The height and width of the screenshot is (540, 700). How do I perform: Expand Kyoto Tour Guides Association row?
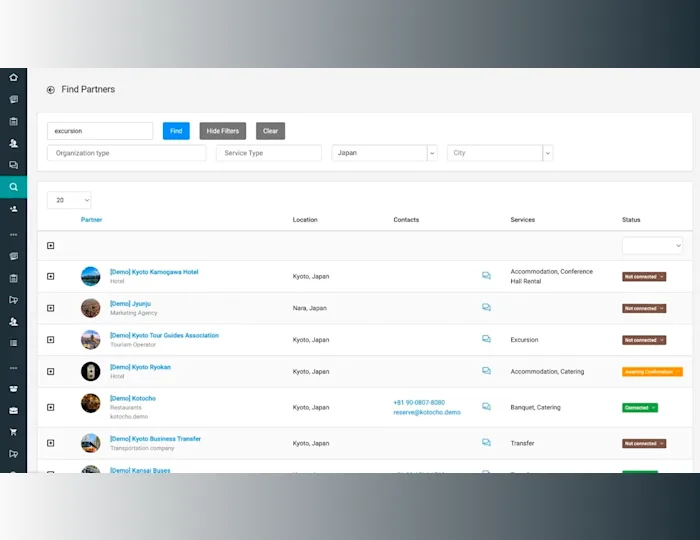50,340
